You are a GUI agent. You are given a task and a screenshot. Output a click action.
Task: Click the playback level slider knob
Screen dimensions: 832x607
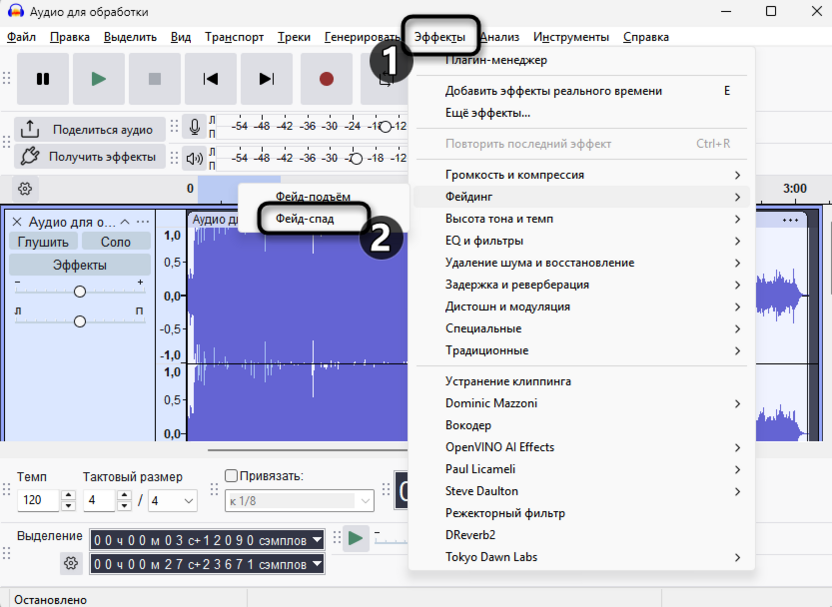tap(357, 159)
